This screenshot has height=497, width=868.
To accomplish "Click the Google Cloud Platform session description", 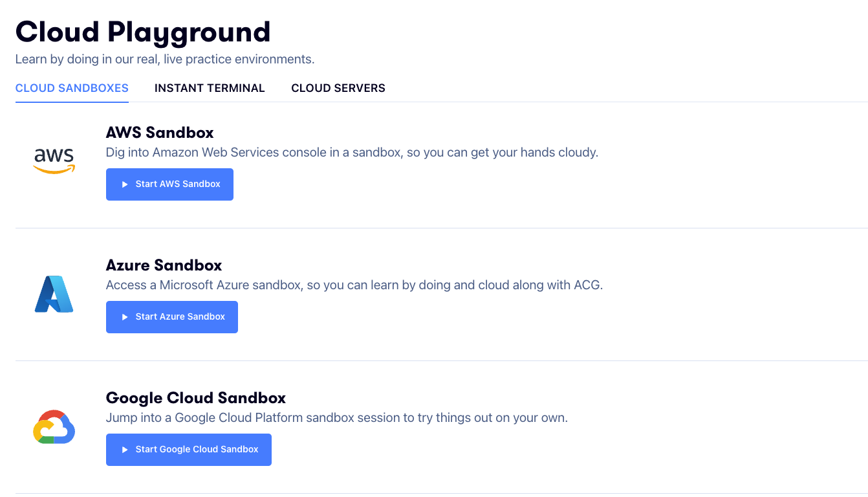I will pos(336,418).
